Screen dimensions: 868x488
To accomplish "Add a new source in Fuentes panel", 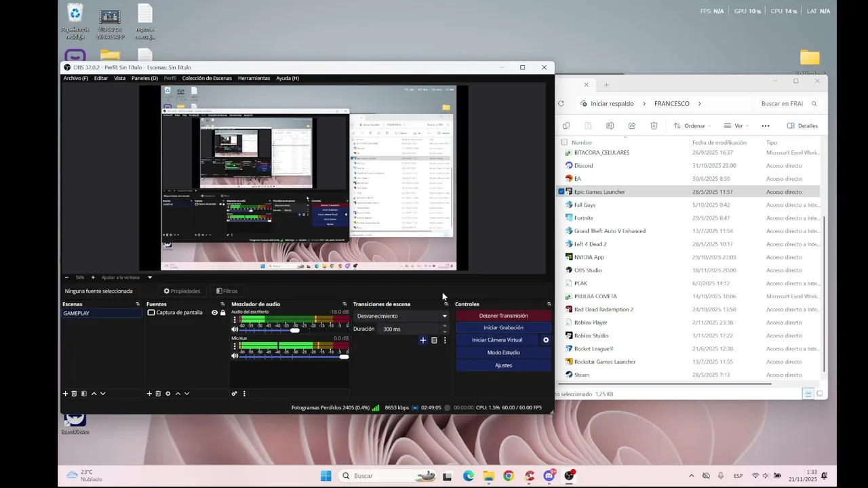I will click(149, 394).
